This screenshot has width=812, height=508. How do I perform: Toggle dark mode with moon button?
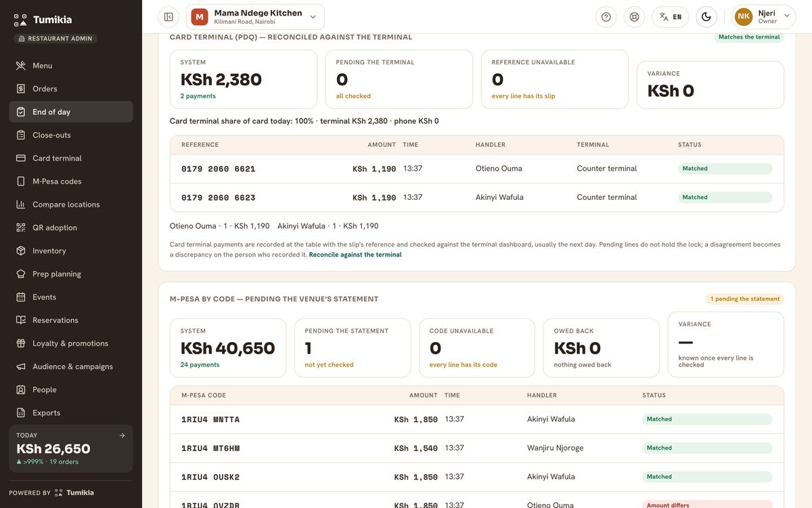coord(706,17)
